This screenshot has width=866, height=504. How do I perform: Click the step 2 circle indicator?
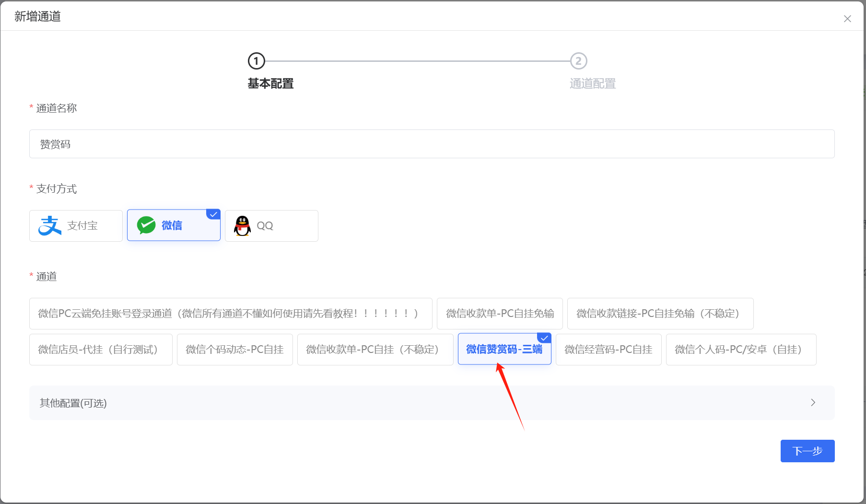point(578,61)
